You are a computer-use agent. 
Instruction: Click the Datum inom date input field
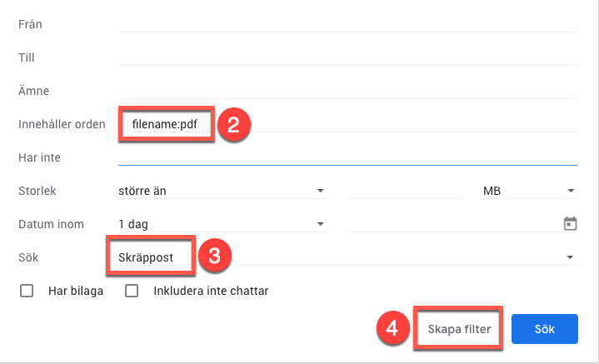coord(450,224)
